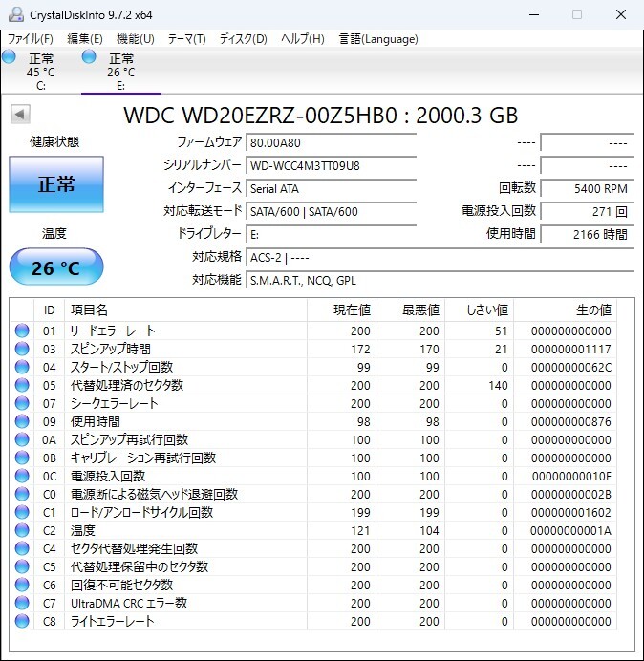Click status icon for ID 0B キャリブレーション再試行回数
The width and height of the screenshot is (644, 661).
point(22,458)
